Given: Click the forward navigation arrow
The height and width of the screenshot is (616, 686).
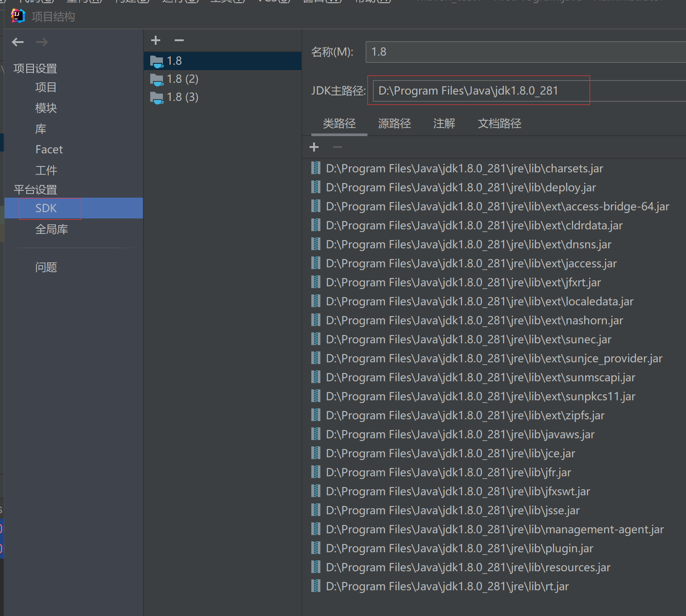Looking at the screenshot, I should click(x=42, y=42).
